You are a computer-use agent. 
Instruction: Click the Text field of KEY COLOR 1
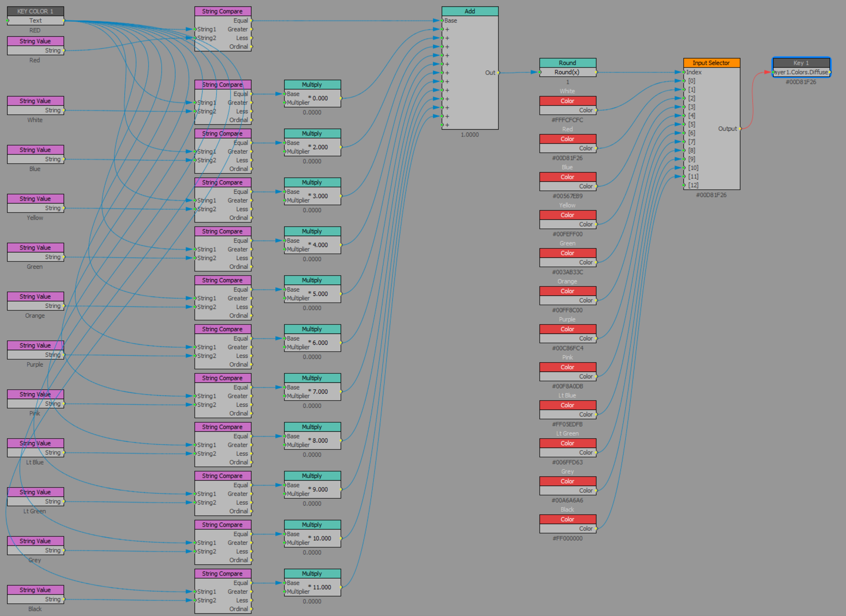tap(35, 21)
